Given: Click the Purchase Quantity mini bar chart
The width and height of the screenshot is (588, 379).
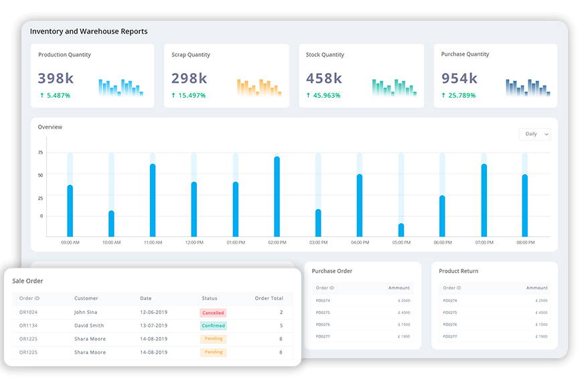Looking at the screenshot, I should click(x=528, y=88).
